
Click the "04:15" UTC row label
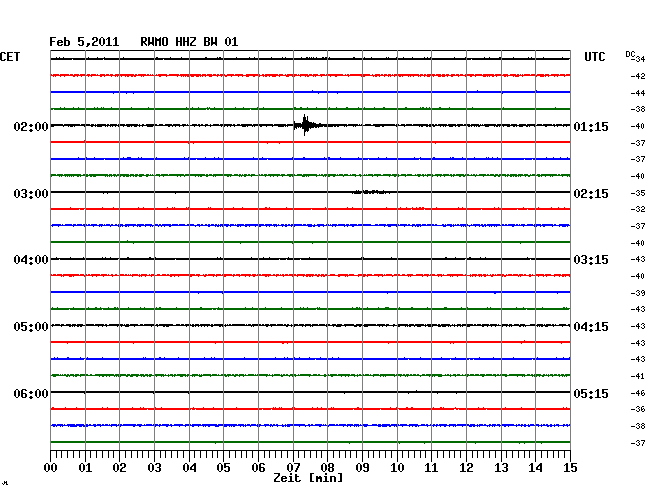(591, 327)
